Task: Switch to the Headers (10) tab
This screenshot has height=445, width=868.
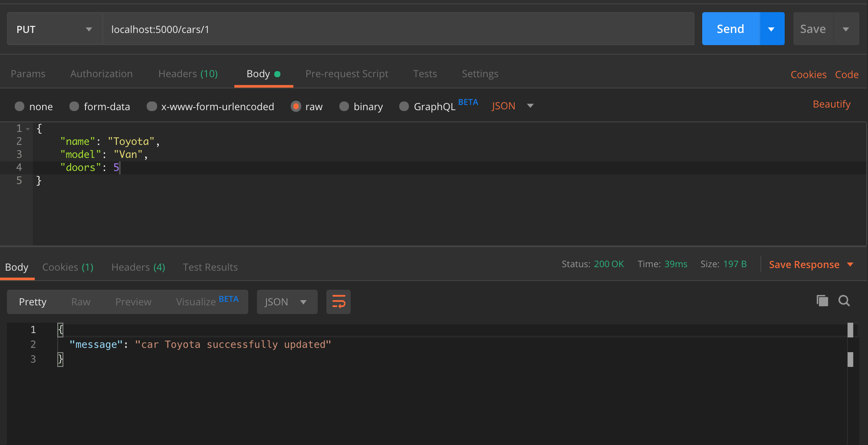Action: (x=188, y=74)
